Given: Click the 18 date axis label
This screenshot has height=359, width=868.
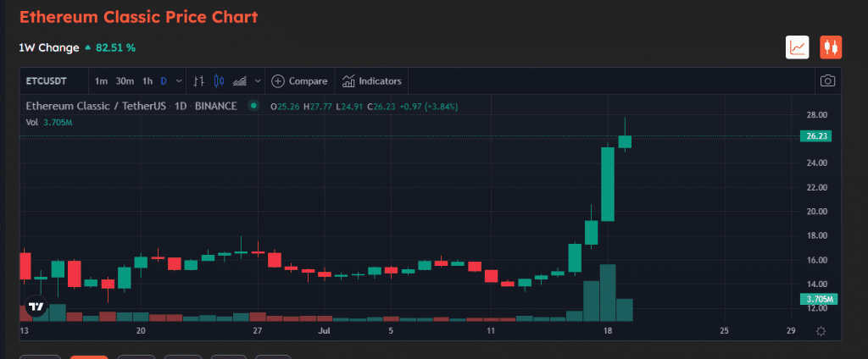Looking at the screenshot, I should [x=607, y=331].
